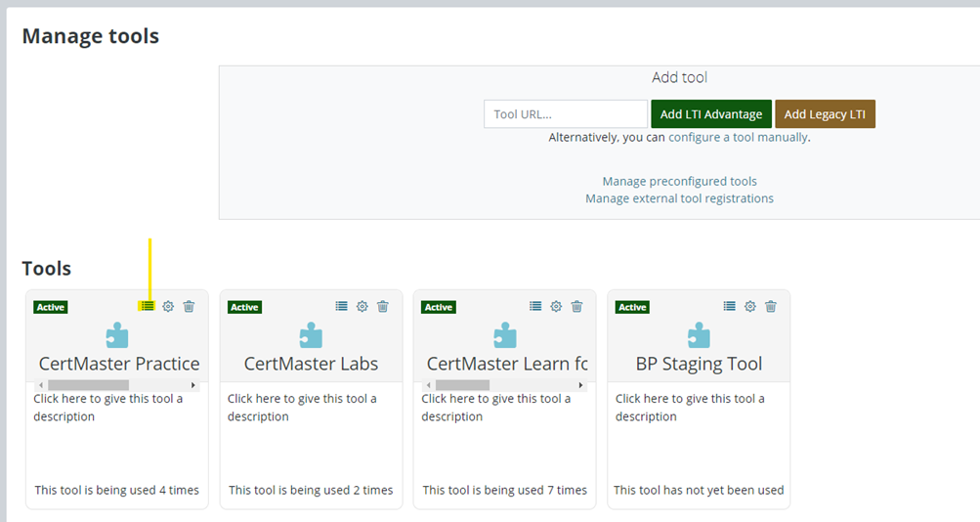
Task: Click the BP Staging Tool title
Action: pos(699,364)
